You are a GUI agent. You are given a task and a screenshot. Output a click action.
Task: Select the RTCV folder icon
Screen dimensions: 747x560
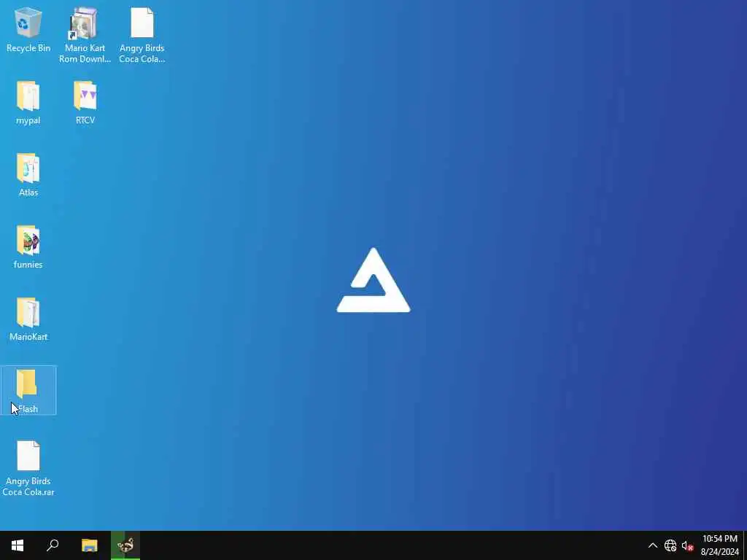[x=85, y=103]
